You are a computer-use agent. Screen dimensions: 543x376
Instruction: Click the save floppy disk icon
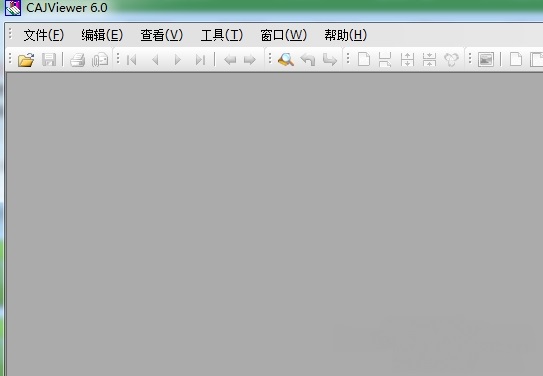click(49, 60)
